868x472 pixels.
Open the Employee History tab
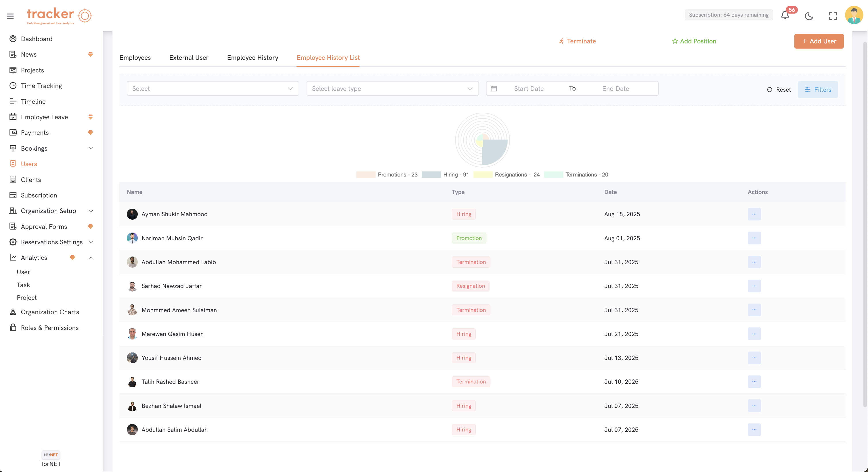click(253, 57)
